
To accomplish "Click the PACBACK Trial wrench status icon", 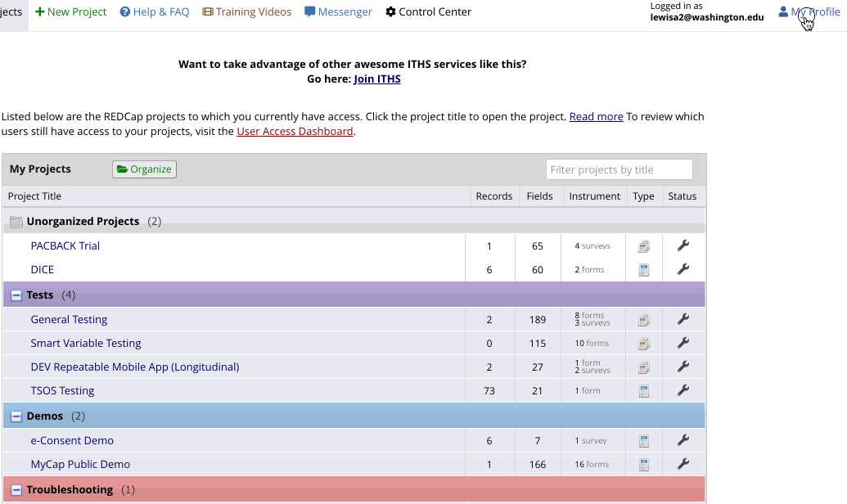I will (x=683, y=245).
